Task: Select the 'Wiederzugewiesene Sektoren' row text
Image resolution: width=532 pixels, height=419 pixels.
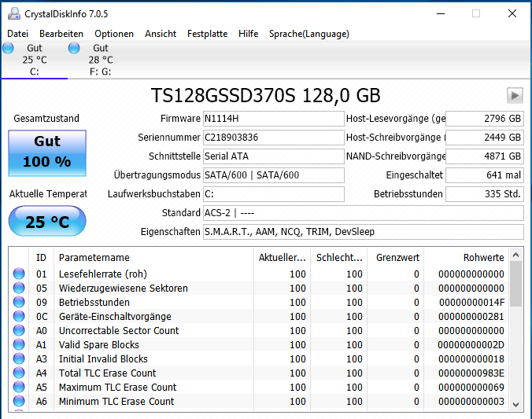Action: [123, 289]
